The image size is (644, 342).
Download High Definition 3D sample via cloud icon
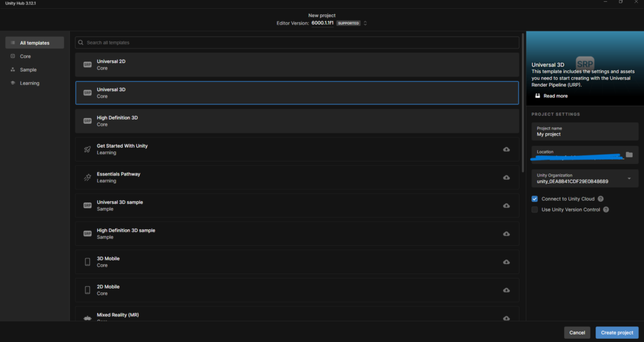pyautogui.click(x=506, y=234)
